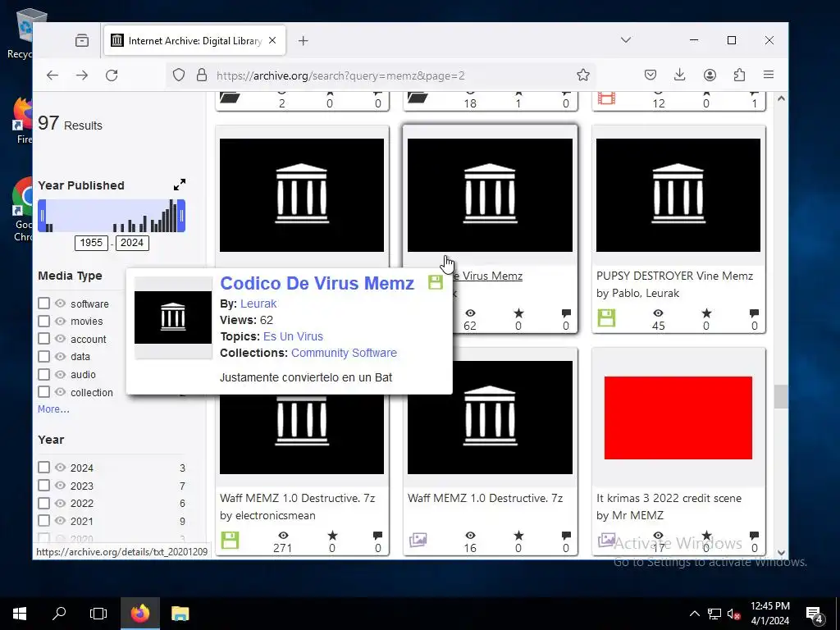Viewport: 840px width, 630px height.
Task: Check the data media type box
Action: [44, 357]
